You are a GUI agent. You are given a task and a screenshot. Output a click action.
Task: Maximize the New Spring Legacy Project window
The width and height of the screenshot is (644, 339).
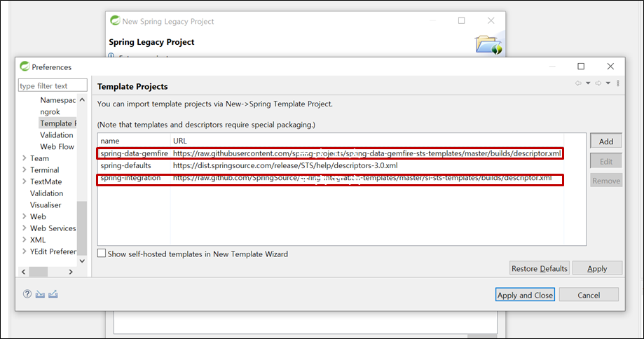[462, 20]
